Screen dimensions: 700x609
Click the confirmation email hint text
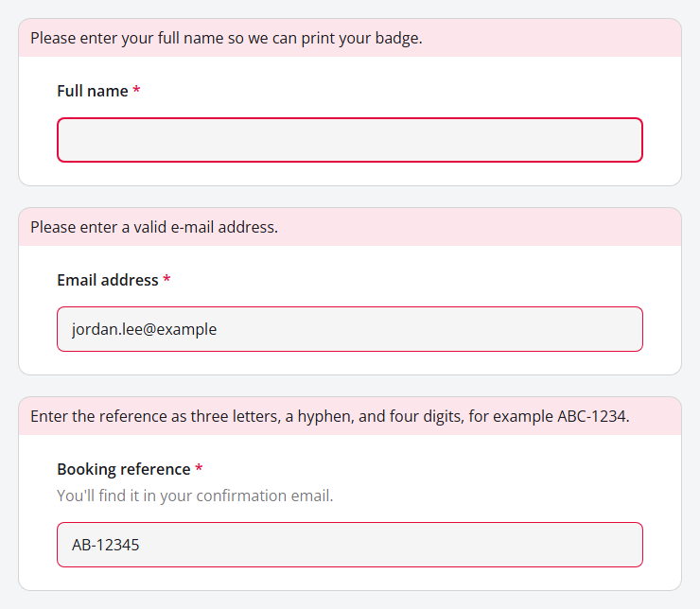[x=195, y=496]
